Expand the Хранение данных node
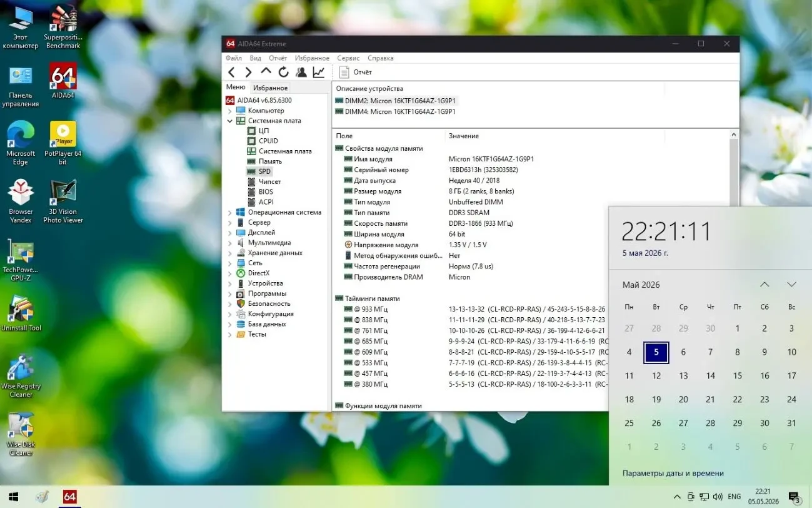 click(x=229, y=253)
